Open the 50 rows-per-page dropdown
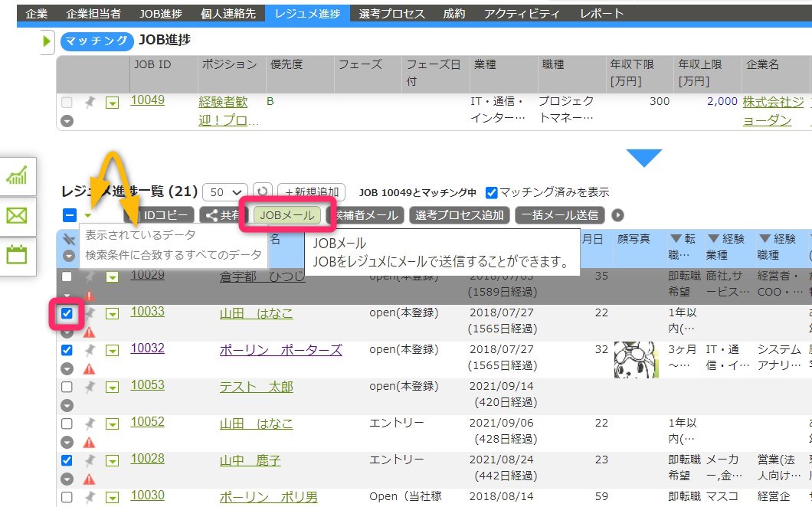 [x=226, y=192]
